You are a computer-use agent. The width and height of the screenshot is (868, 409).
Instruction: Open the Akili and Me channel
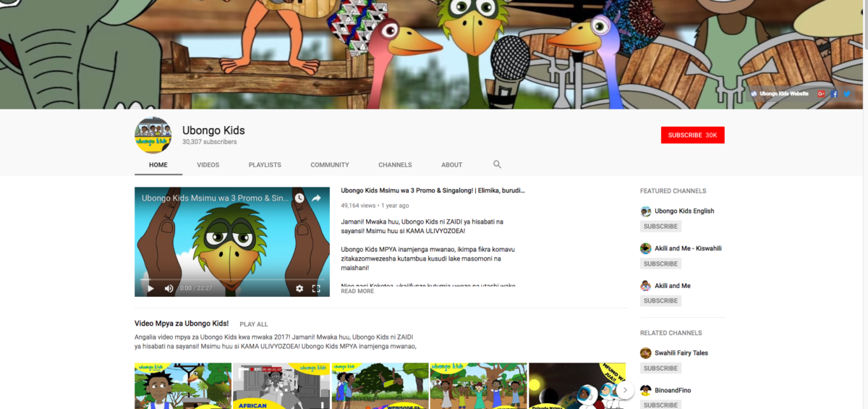tap(673, 286)
